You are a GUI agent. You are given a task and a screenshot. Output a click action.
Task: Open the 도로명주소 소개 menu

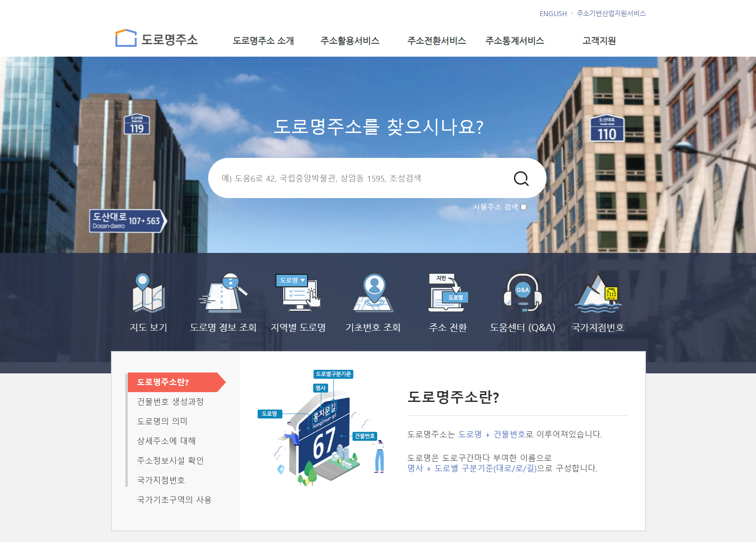coord(263,41)
